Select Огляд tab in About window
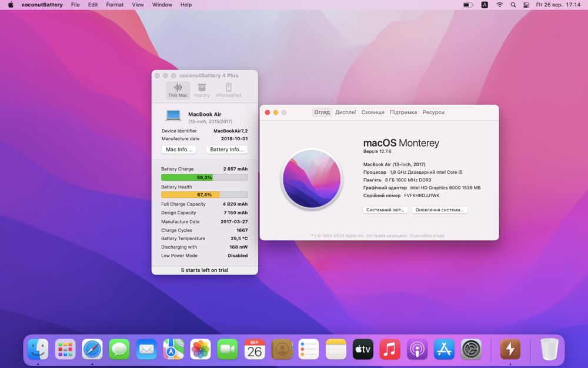588x368 pixels. click(322, 112)
